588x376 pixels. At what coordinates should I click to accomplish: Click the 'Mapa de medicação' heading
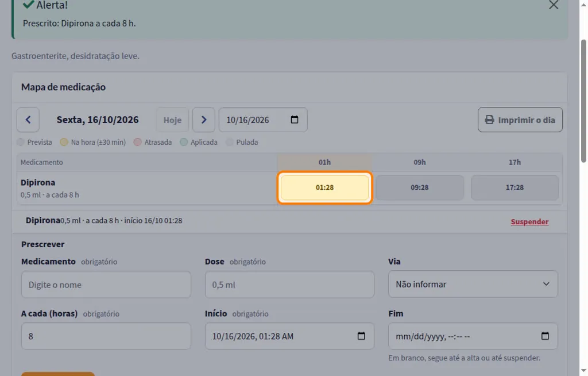tap(63, 87)
